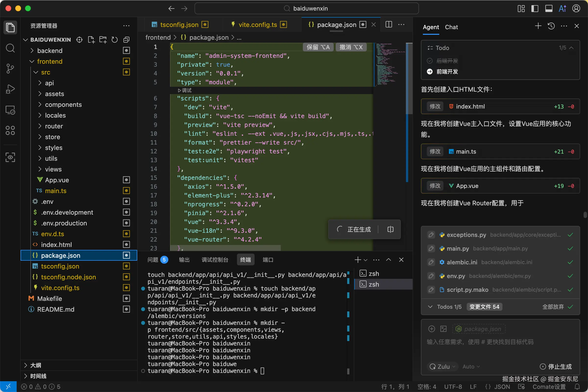Click the 保留 keep changes button
Image resolution: width=588 pixels, height=392 pixels.
point(318,47)
